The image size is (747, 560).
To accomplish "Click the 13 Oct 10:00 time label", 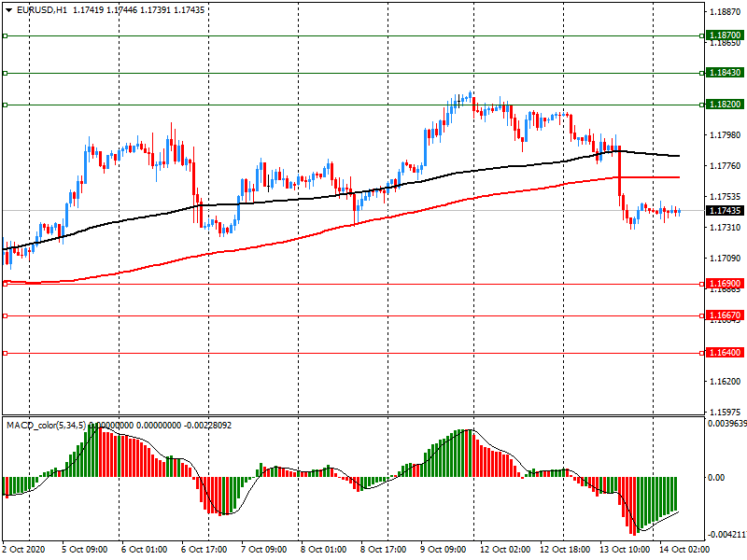I will click(x=625, y=550).
